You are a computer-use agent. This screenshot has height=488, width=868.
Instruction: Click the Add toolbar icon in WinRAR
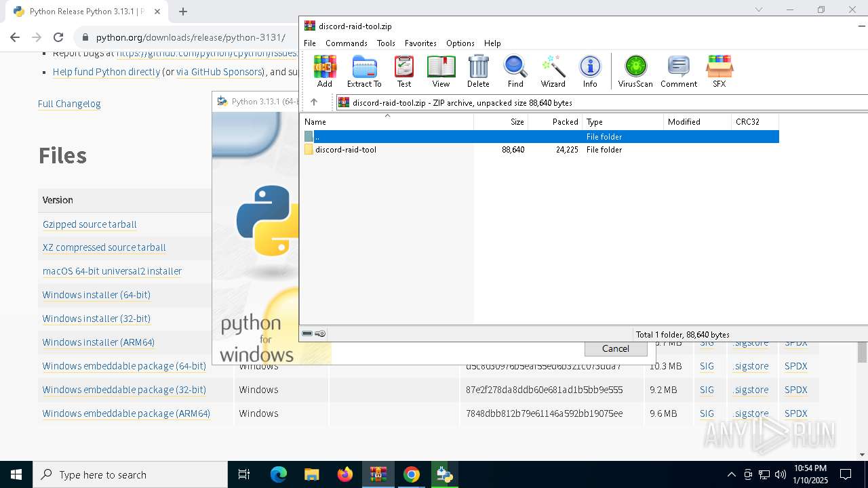325,72
